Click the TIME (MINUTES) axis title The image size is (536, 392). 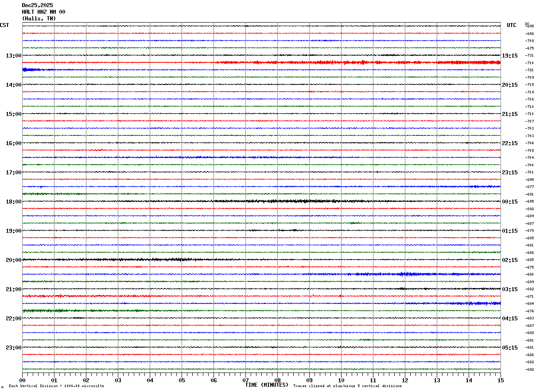(x=267, y=385)
